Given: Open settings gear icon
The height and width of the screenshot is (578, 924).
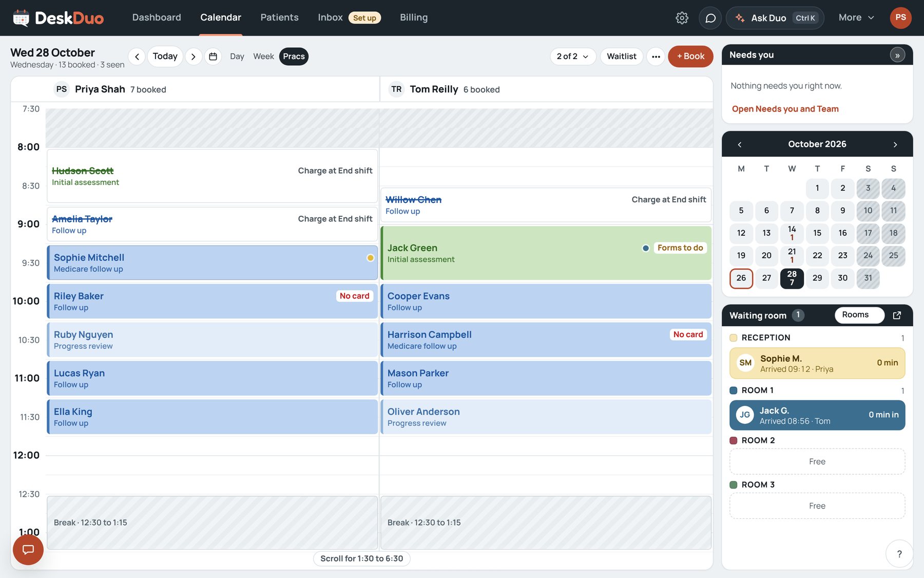Looking at the screenshot, I should pyautogui.click(x=682, y=18).
